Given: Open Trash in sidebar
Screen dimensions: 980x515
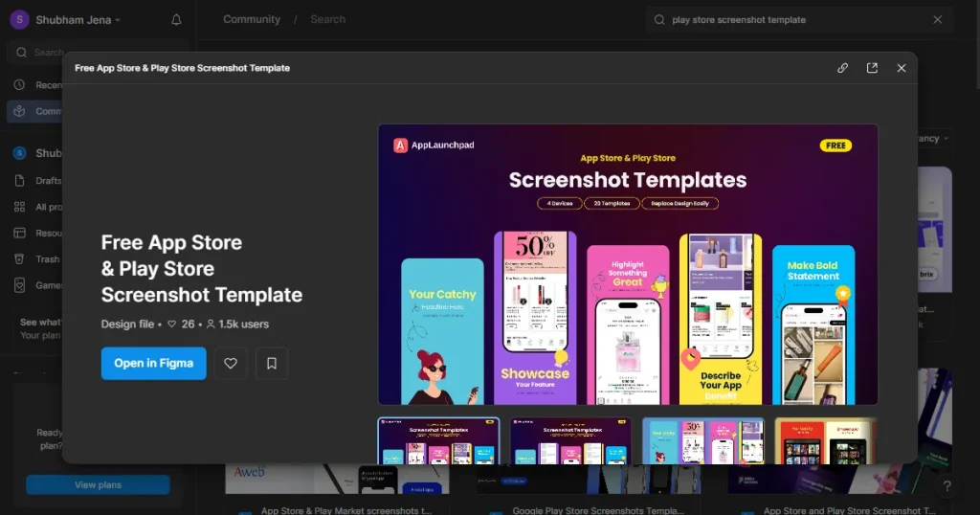Looking at the screenshot, I should tap(35, 258).
